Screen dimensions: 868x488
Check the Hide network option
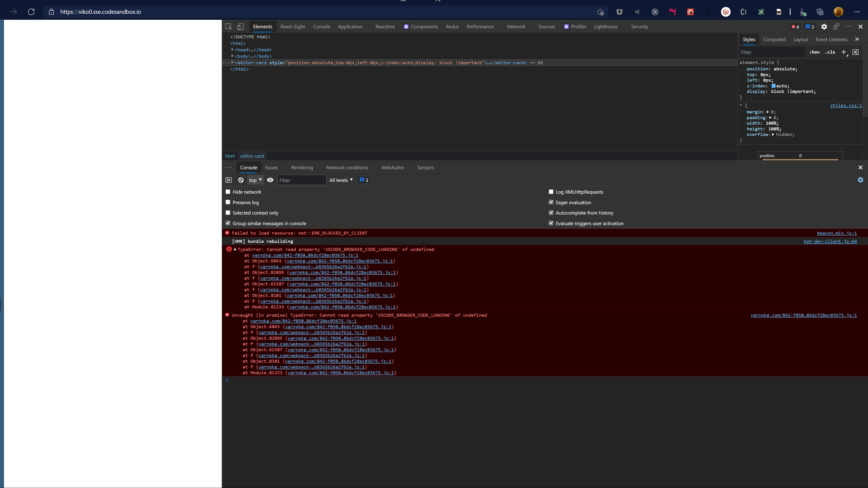click(x=228, y=192)
